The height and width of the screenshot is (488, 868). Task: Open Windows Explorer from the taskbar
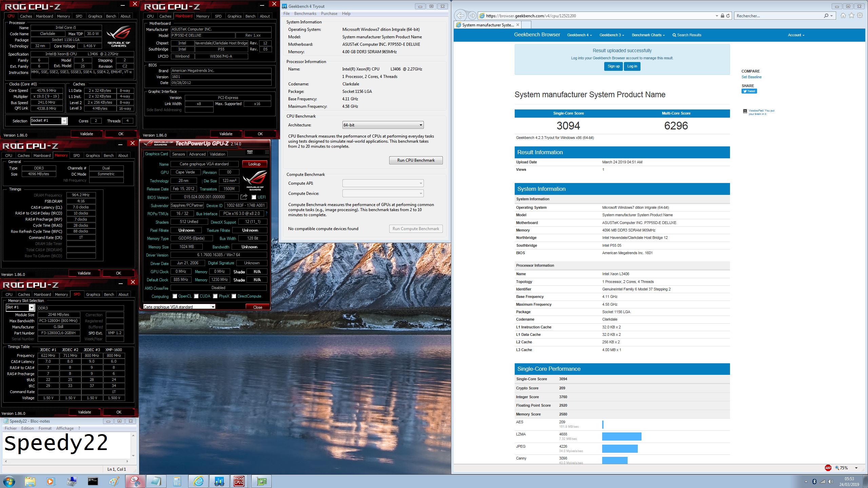[x=30, y=481]
